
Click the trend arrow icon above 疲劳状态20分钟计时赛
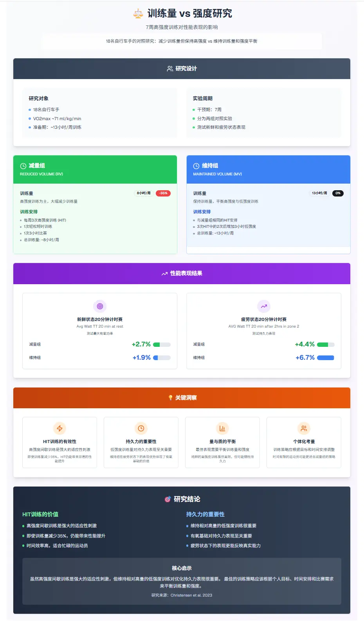point(264,306)
